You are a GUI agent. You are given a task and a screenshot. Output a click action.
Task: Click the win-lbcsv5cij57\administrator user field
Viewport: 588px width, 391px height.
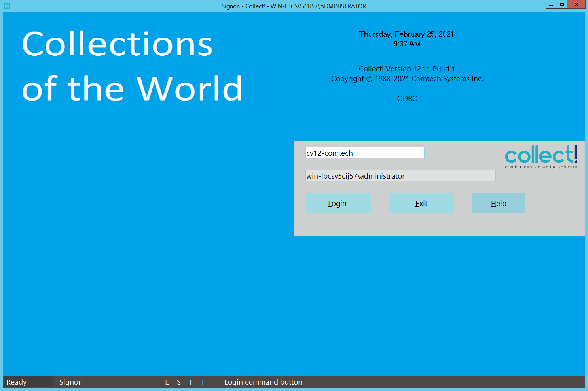[400, 176]
